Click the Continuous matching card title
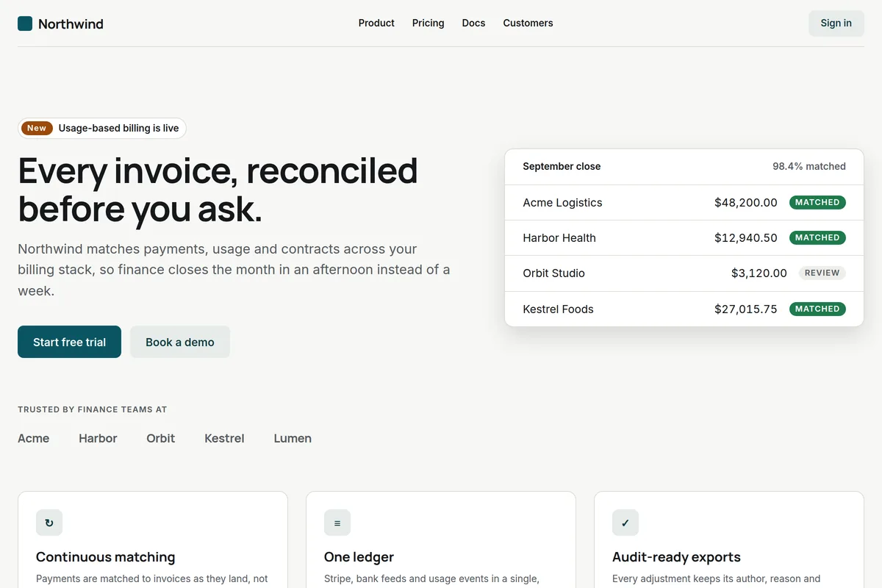Screen dimensions: 882x588 tap(105, 557)
